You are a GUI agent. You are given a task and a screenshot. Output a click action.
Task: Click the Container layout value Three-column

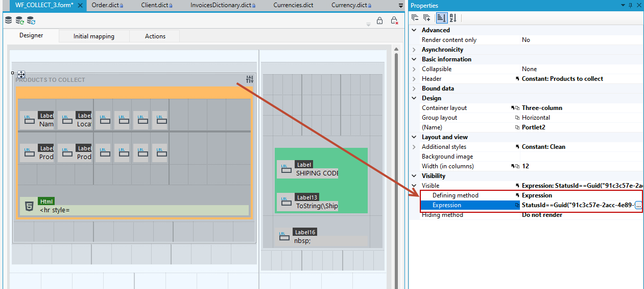point(542,108)
